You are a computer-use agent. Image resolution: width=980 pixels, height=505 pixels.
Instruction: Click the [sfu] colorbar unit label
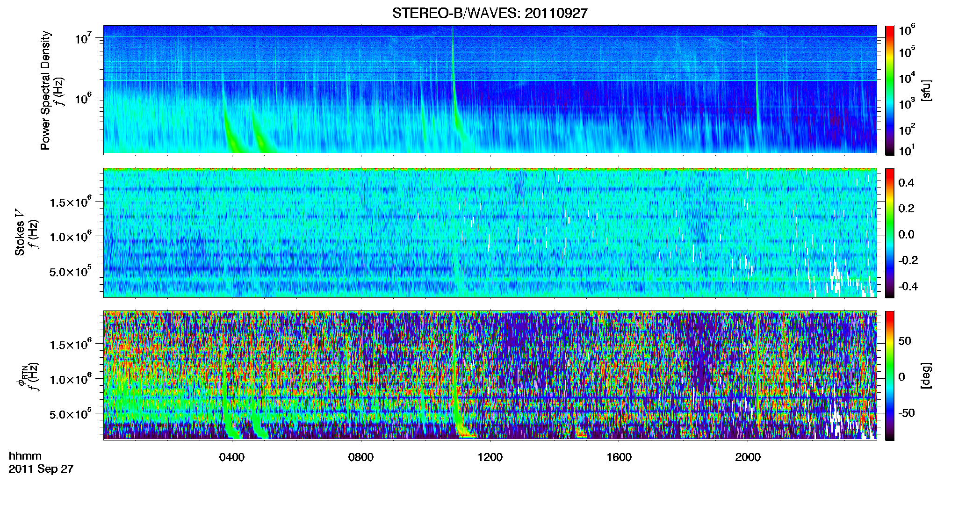click(926, 90)
